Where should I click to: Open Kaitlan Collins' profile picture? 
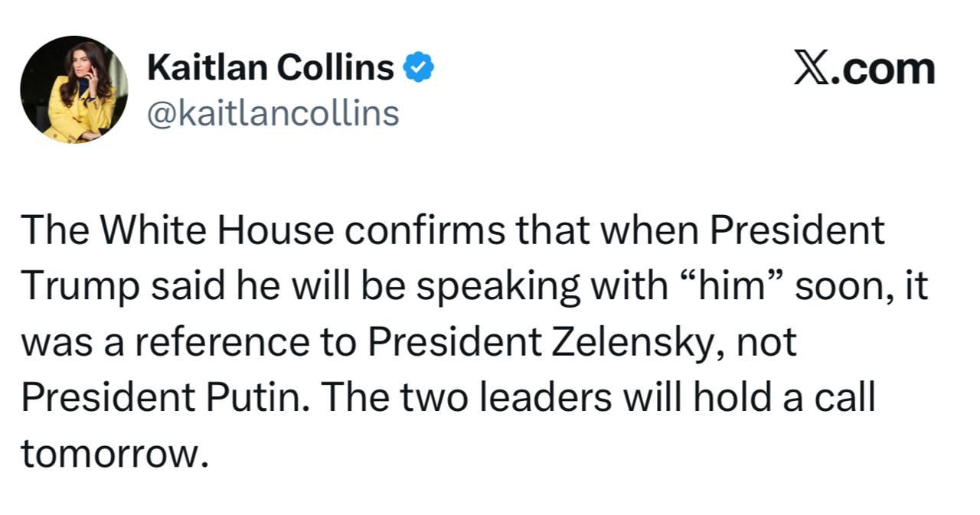pos(74,90)
